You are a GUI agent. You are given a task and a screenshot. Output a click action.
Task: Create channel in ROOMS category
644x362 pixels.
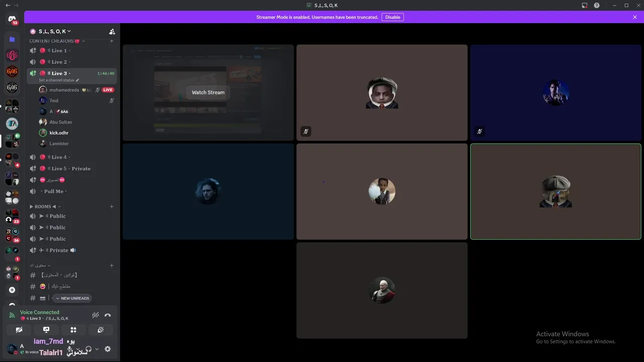[x=112, y=207]
